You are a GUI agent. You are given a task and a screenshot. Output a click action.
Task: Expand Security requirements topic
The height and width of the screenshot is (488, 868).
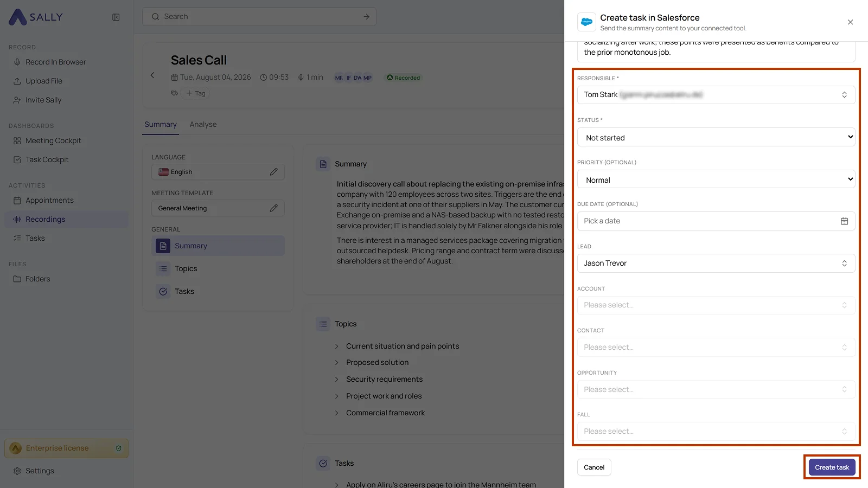[x=337, y=380]
